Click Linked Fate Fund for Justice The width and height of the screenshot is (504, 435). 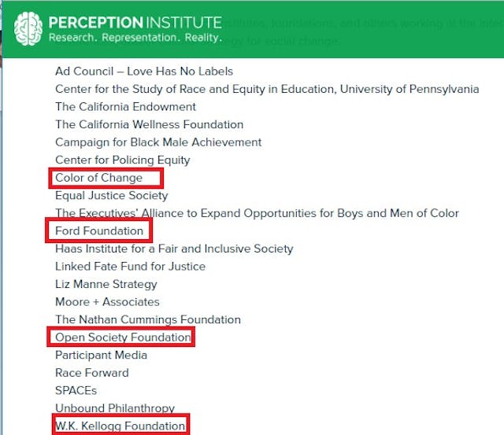coord(130,267)
